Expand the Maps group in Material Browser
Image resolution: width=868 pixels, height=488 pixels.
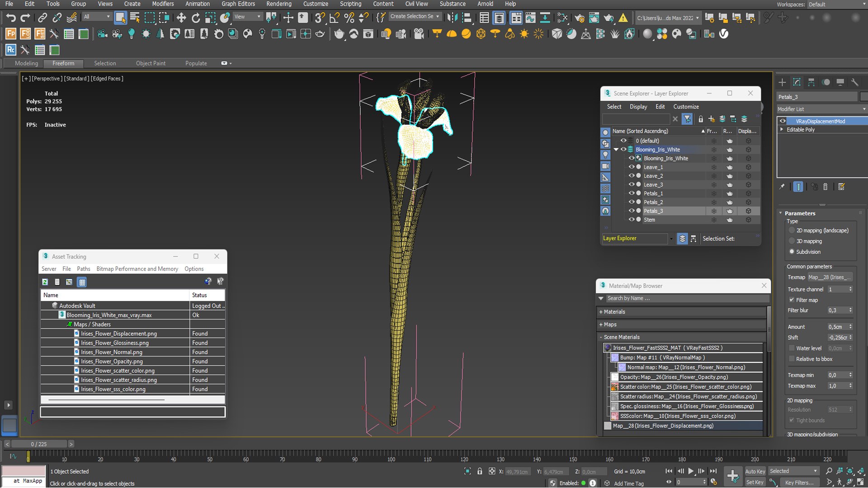point(682,324)
